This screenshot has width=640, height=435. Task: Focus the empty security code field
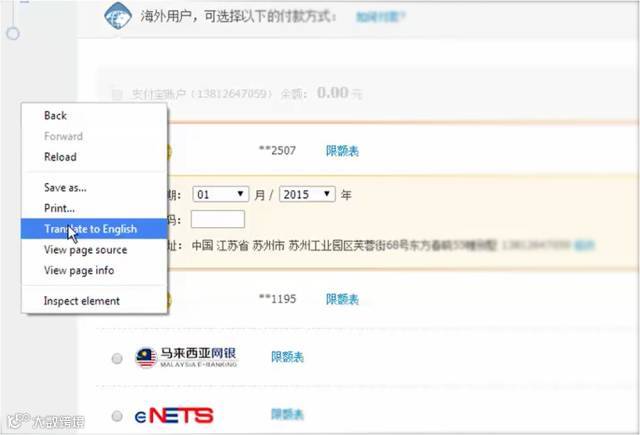(x=218, y=219)
